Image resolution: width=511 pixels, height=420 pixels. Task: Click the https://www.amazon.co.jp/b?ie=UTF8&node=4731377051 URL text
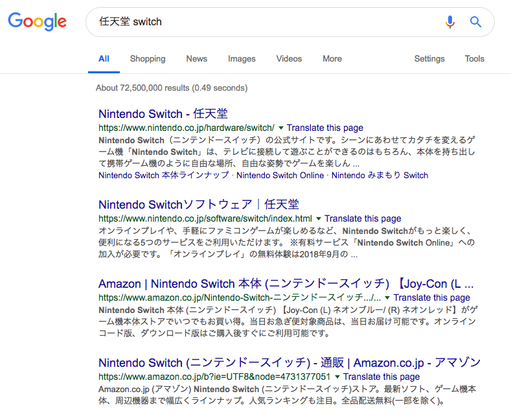[214, 377]
